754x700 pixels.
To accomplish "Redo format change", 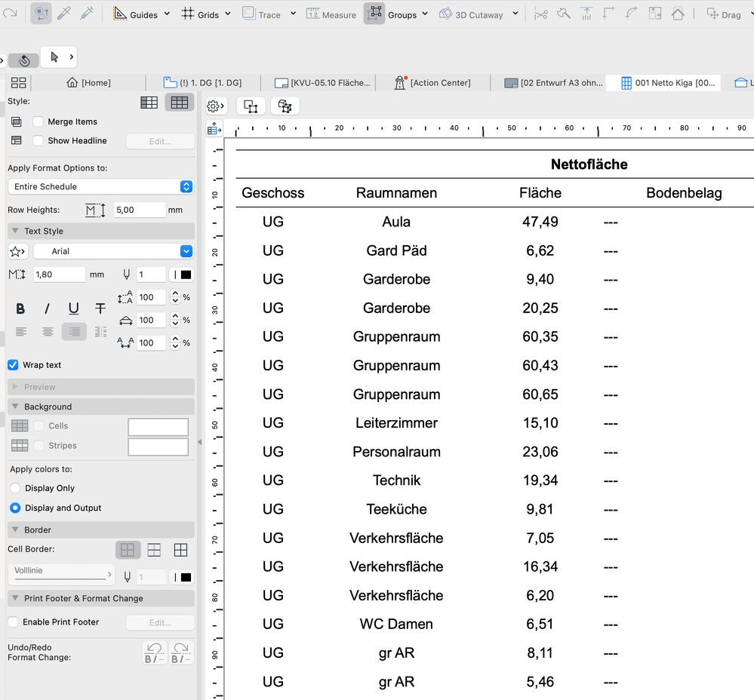I will (x=181, y=653).
